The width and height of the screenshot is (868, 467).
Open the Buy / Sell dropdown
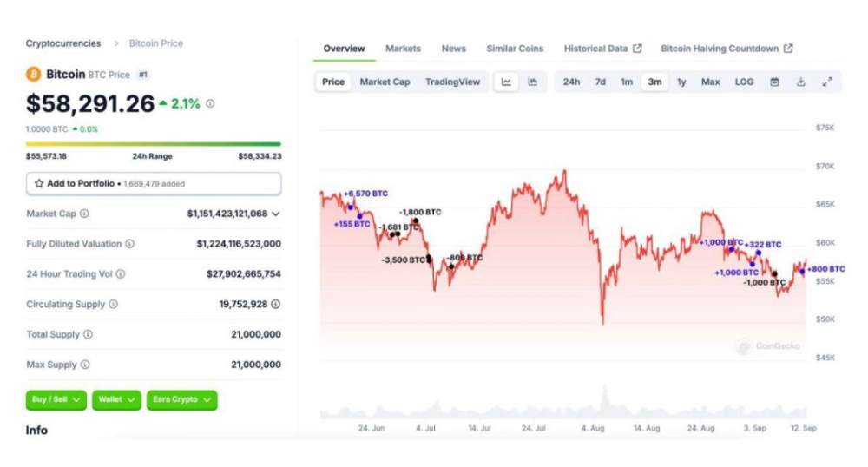click(x=56, y=399)
